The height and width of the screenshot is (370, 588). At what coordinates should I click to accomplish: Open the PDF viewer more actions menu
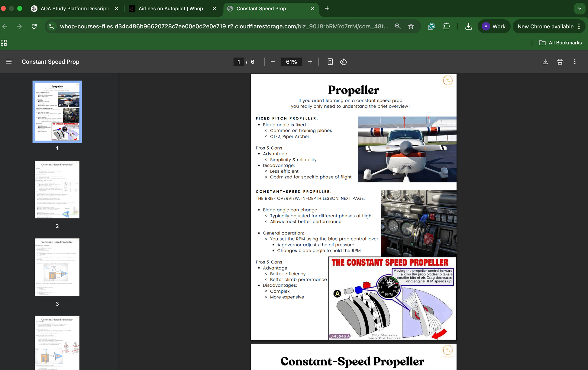point(575,62)
